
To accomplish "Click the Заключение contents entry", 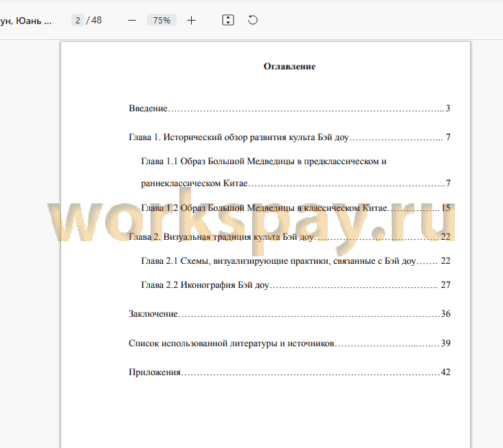I will [289, 313].
